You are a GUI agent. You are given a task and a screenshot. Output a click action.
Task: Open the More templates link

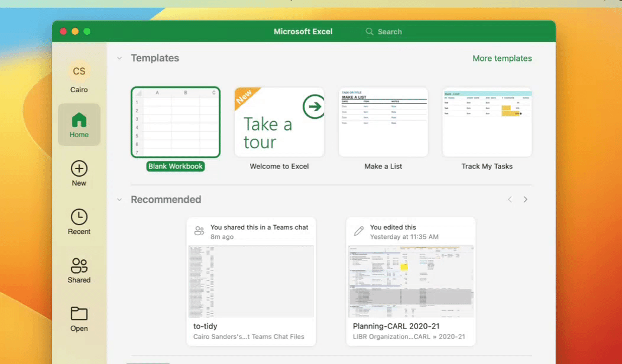click(x=502, y=58)
